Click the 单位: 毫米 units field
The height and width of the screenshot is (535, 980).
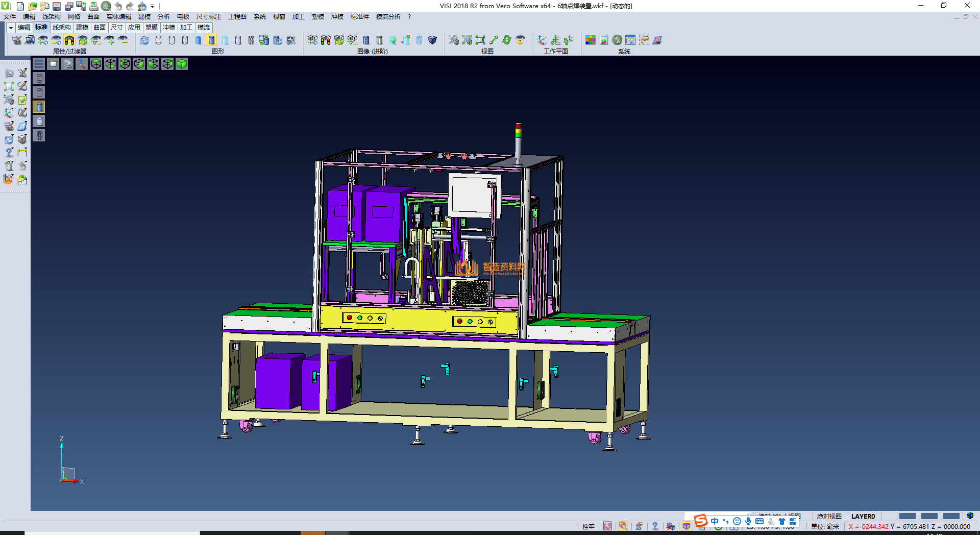tap(825, 526)
